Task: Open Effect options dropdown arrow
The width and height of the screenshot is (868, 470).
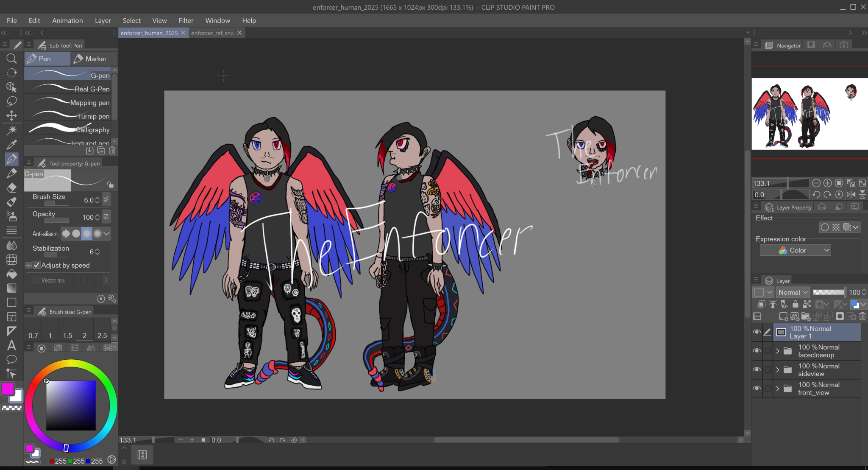Action: (x=856, y=227)
